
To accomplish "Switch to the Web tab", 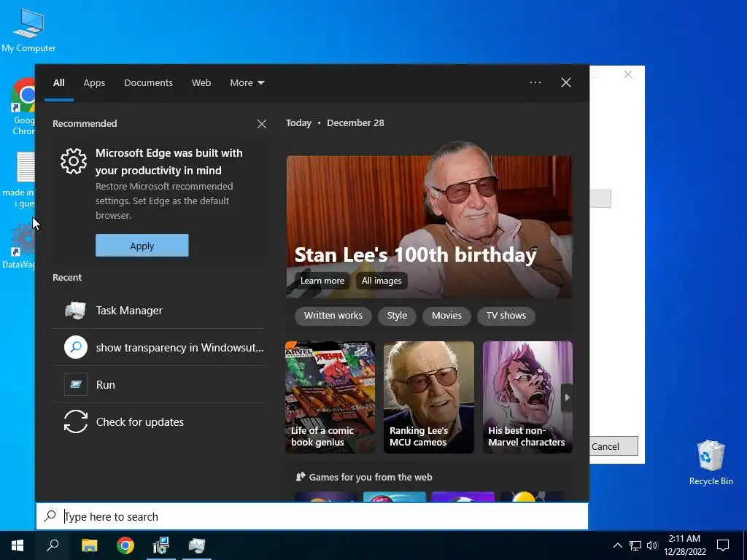I will (201, 83).
